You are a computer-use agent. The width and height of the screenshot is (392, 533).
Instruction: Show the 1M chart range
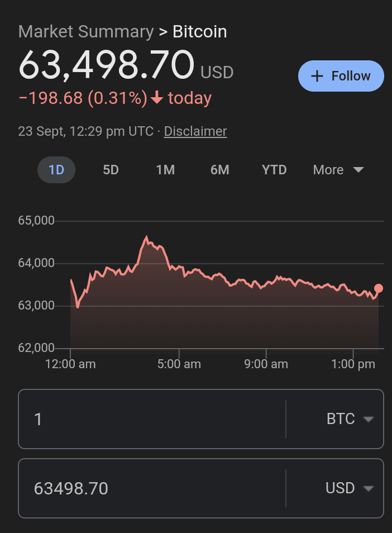(x=165, y=170)
